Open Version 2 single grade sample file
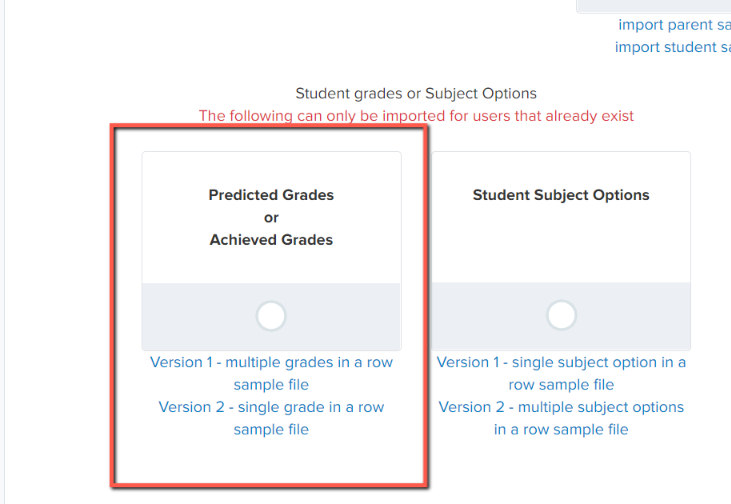Screen dimensions: 731x504 (x=271, y=418)
